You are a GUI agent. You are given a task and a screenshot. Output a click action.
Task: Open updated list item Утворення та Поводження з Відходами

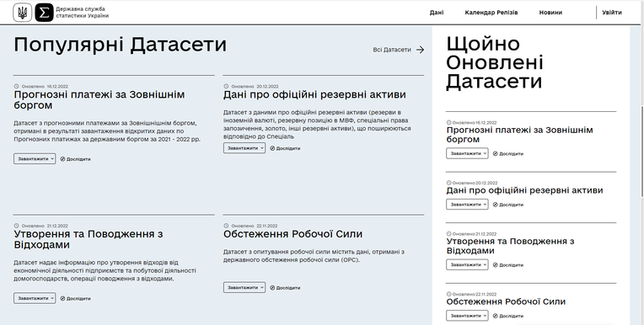point(510,246)
